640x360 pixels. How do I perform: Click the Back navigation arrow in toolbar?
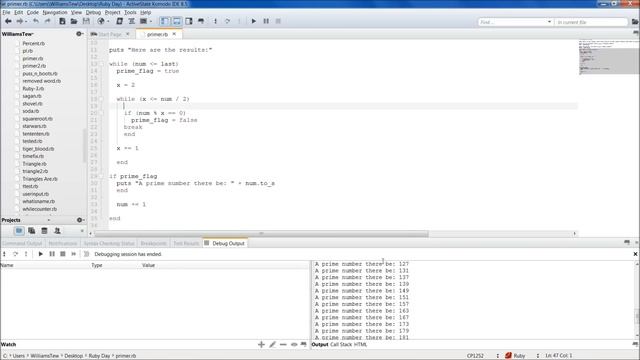click(x=8, y=21)
